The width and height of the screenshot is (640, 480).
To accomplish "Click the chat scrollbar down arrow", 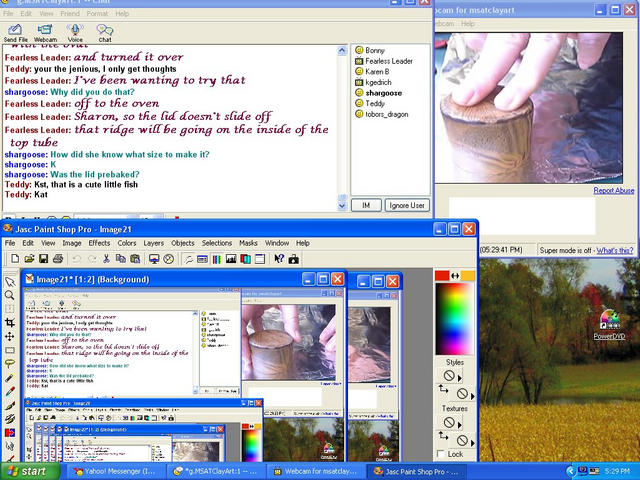I will [x=342, y=206].
